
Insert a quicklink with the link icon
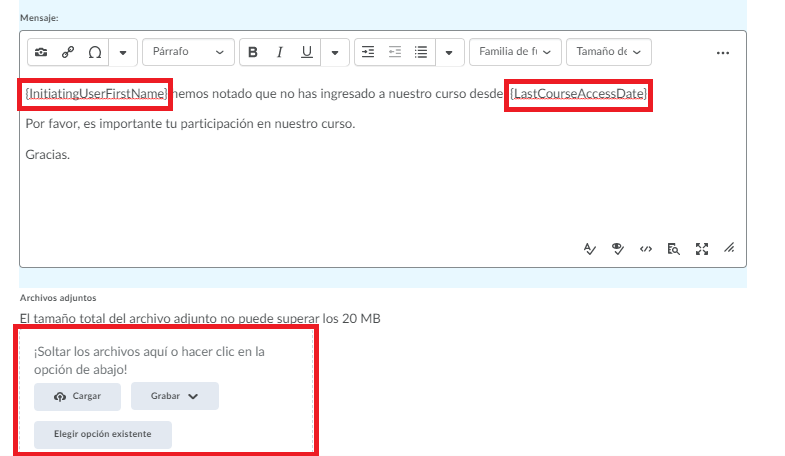tap(68, 52)
